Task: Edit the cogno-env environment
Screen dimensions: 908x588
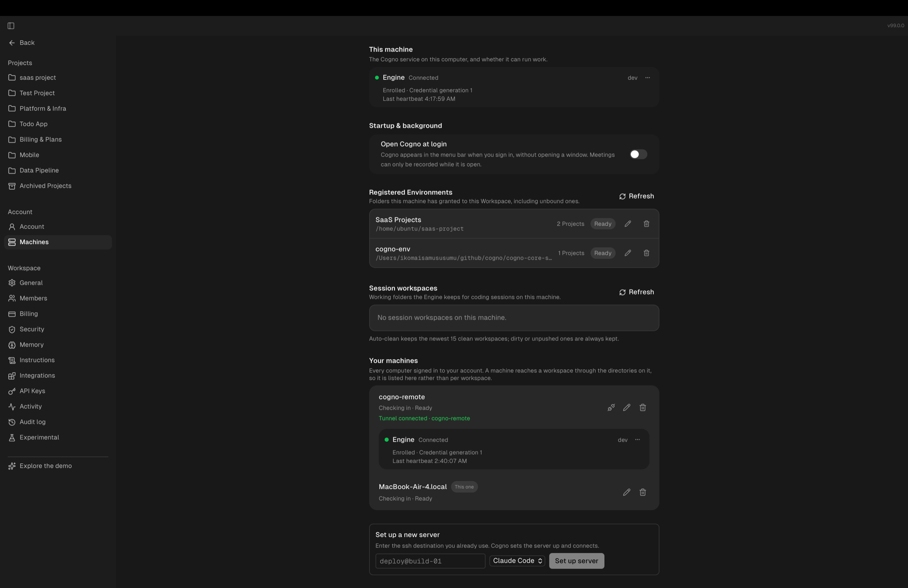Action: (x=628, y=253)
